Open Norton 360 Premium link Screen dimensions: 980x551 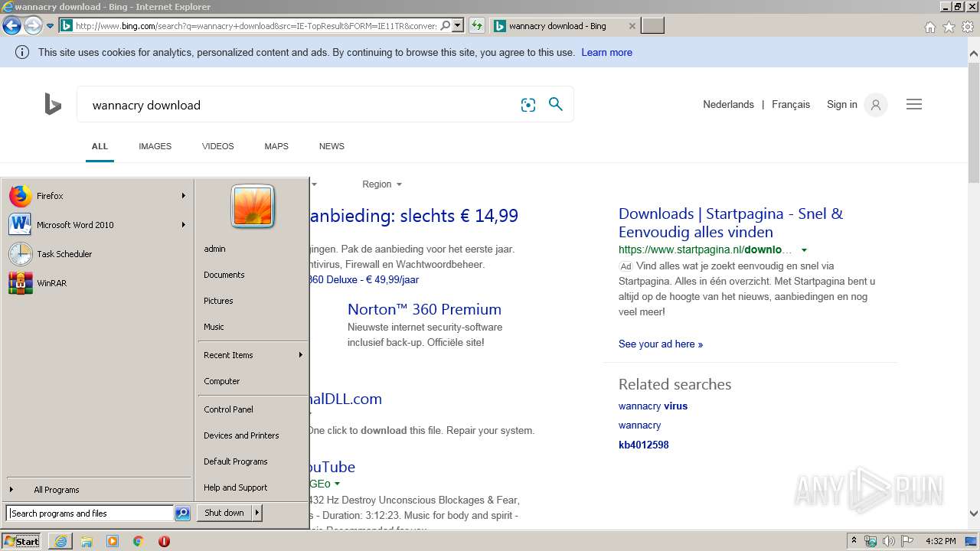[x=424, y=309]
